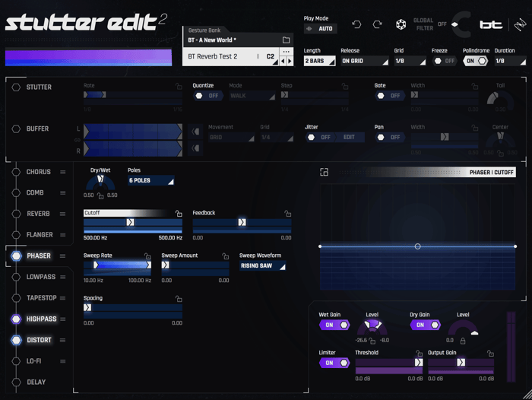Select the CHORUS effect module
Viewport: 532px width, 400px height.
click(x=38, y=172)
